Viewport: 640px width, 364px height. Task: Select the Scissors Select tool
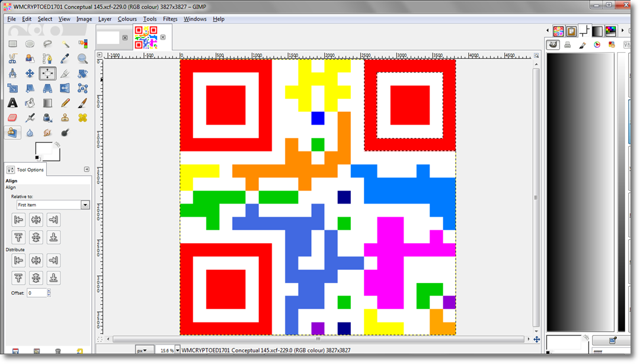pos(12,59)
